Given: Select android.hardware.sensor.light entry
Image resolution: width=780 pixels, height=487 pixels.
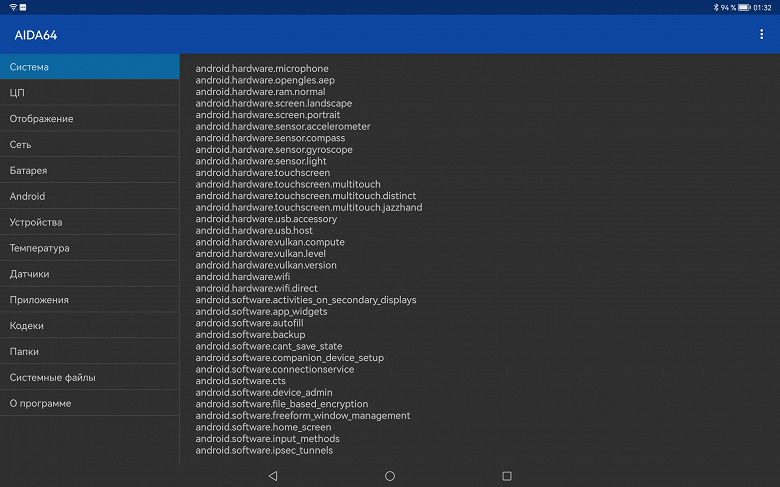Looking at the screenshot, I should click(x=261, y=161).
